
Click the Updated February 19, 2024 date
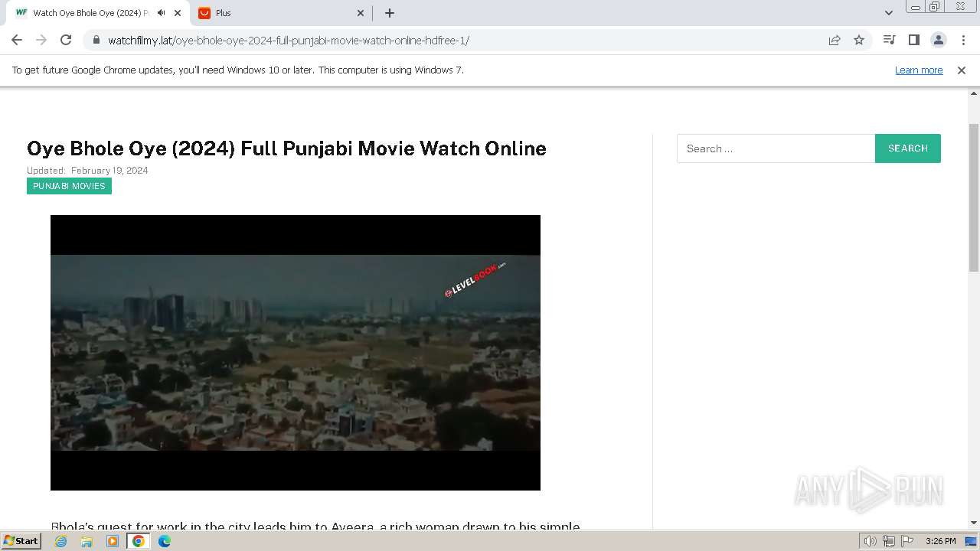[x=87, y=171]
